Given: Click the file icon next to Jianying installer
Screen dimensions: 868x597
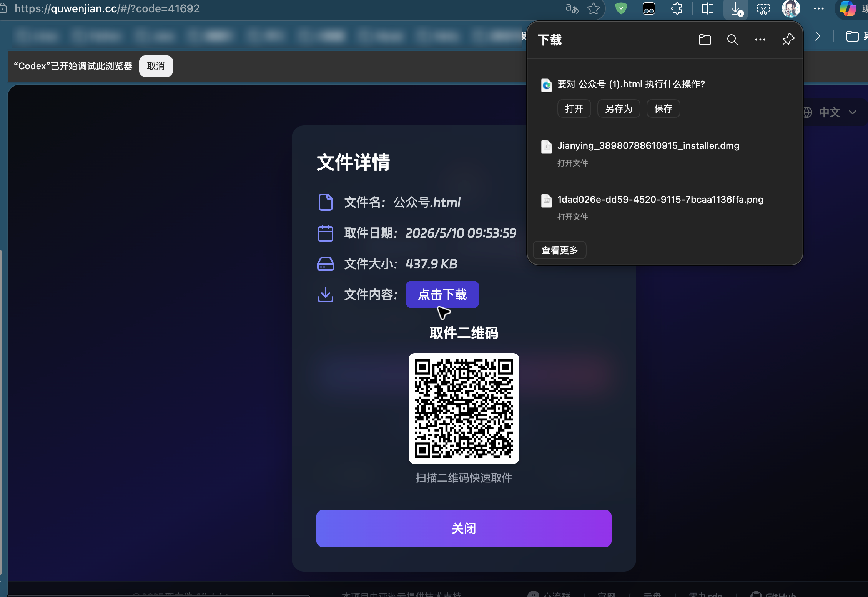Looking at the screenshot, I should pyautogui.click(x=546, y=147).
